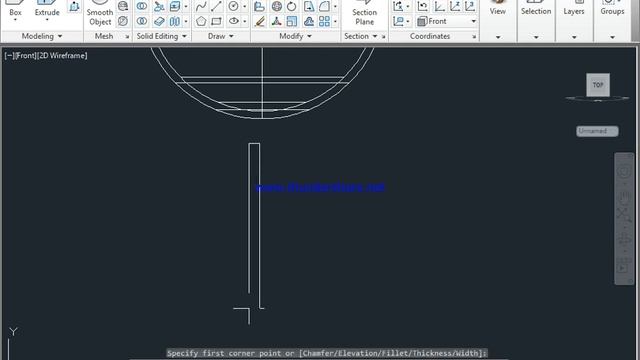Click the [-] viewport controls label
640x360 pixels.
(x=9, y=56)
